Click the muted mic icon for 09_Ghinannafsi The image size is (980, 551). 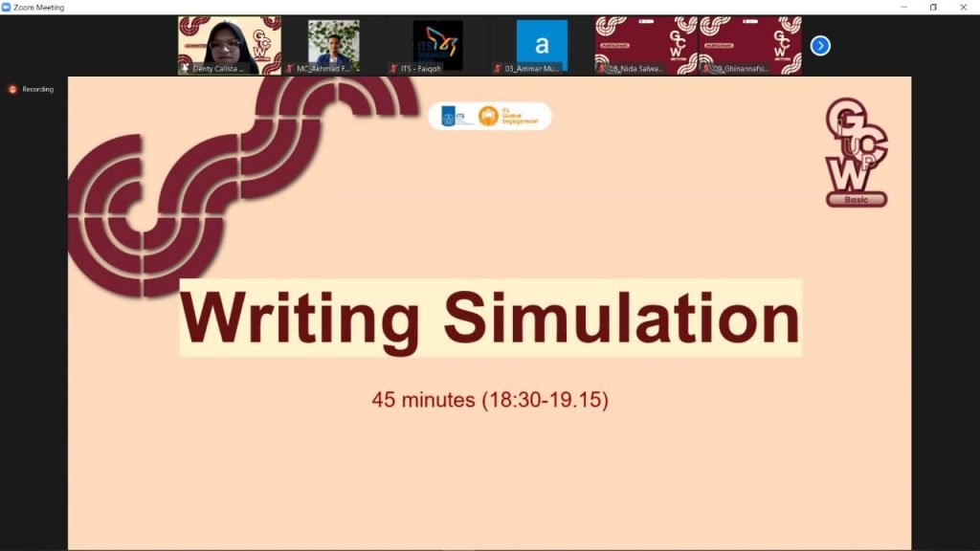[705, 69]
